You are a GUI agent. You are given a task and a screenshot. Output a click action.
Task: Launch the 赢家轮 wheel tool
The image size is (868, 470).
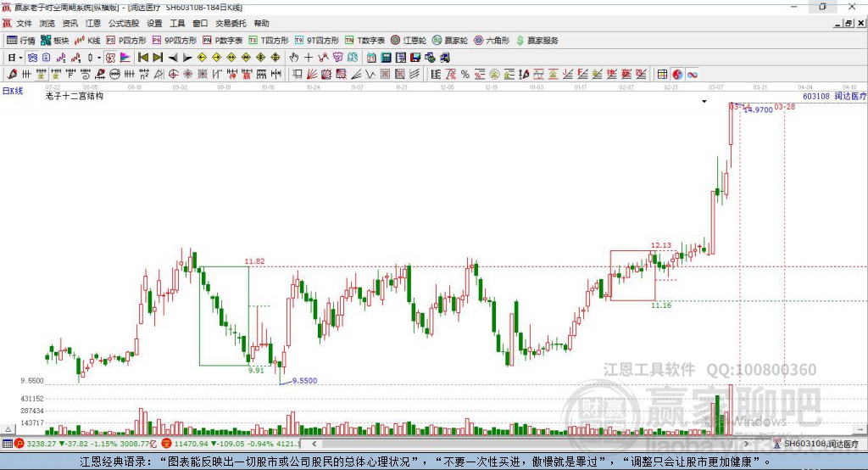(450, 41)
